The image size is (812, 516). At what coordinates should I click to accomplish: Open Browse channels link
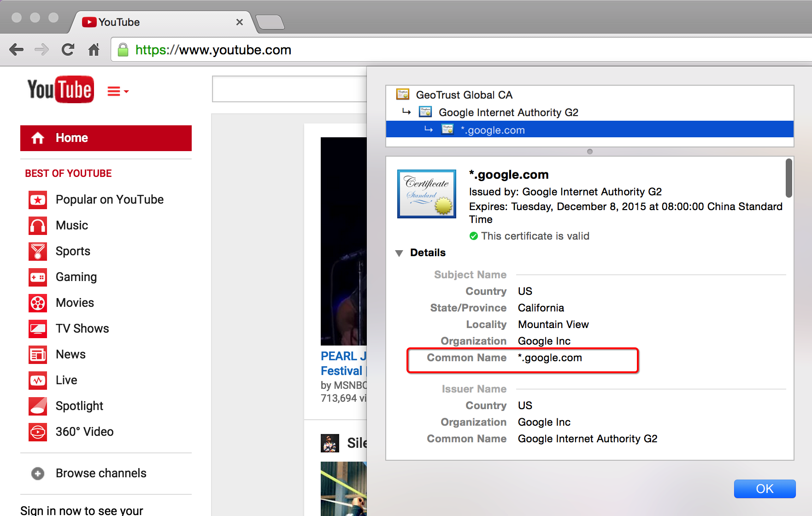pos(101,473)
